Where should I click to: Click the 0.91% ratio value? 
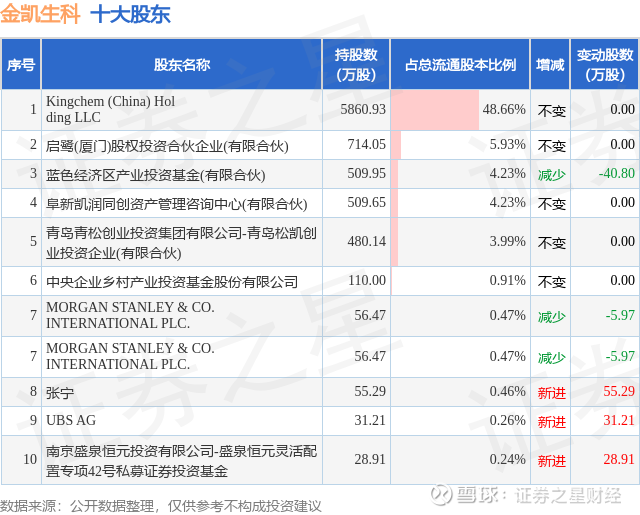click(x=507, y=280)
